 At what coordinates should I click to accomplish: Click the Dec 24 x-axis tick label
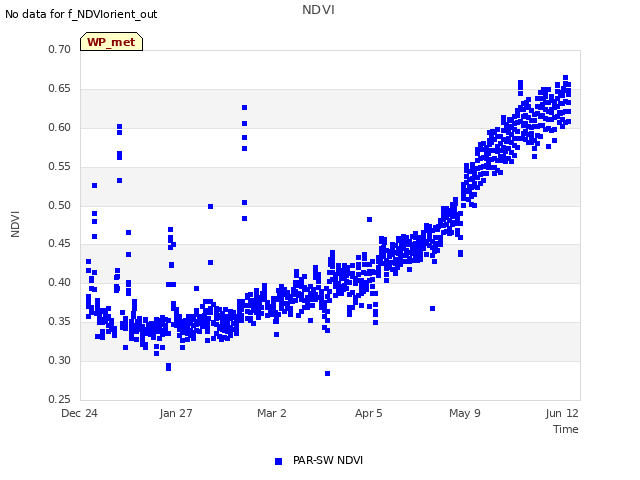(x=80, y=413)
